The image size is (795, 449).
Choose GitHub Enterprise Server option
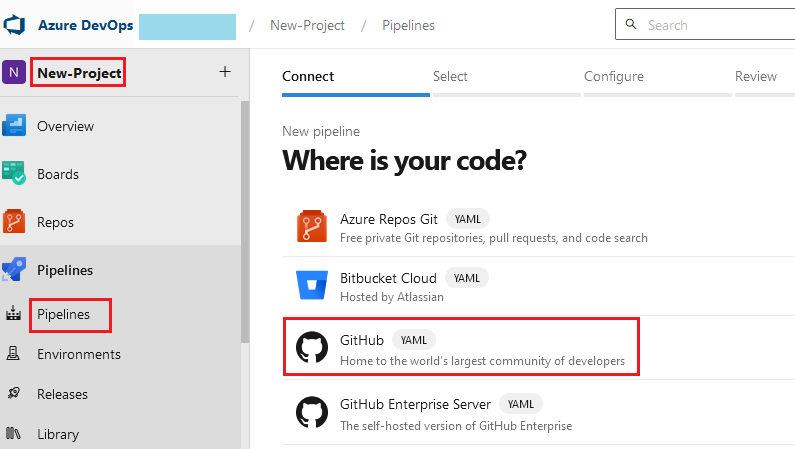point(415,404)
